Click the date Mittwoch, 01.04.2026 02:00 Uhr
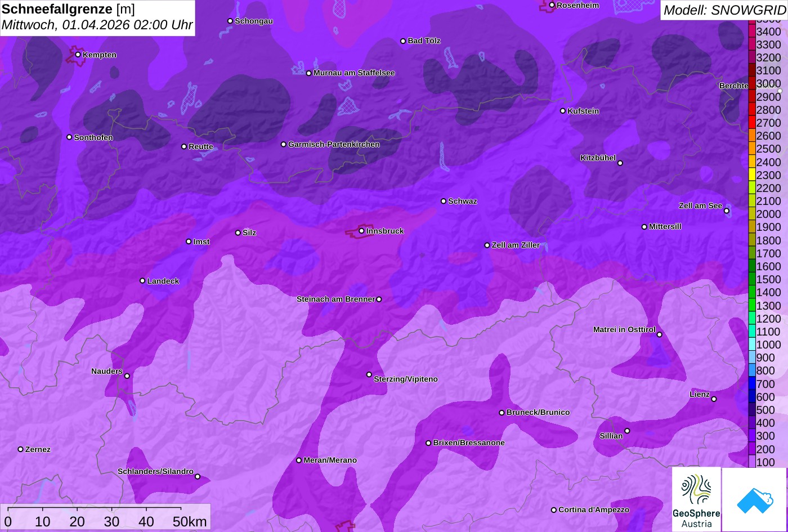 97,25
